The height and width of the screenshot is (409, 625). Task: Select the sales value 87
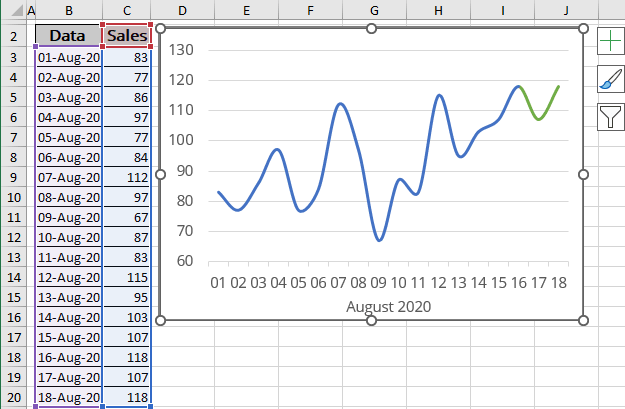pyautogui.click(x=127, y=237)
